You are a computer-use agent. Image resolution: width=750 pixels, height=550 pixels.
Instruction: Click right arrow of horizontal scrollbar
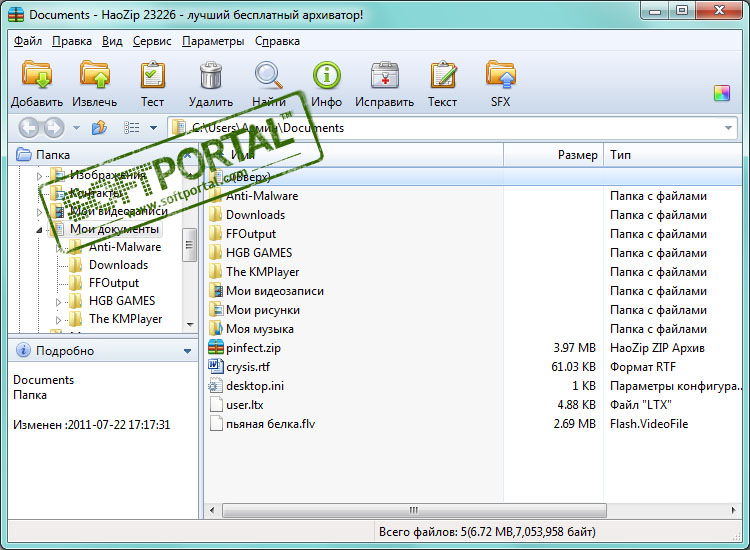coord(734,510)
